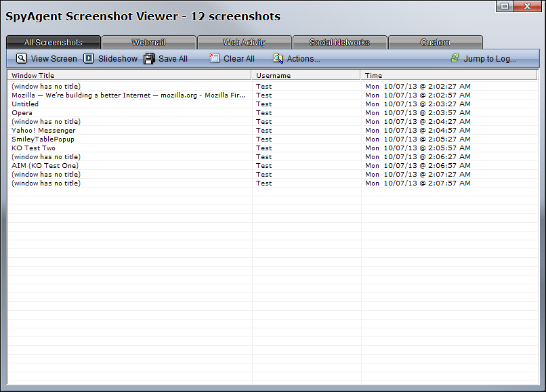The width and height of the screenshot is (546, 392).
Task: Sort list by Window Title column header
Action: (129, 76)
